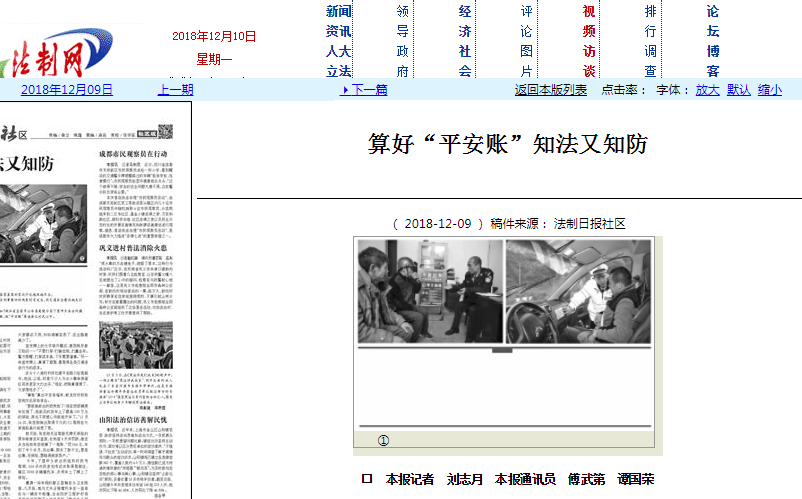
Task: Reset the font size with 默认
Action: (738, 89)
